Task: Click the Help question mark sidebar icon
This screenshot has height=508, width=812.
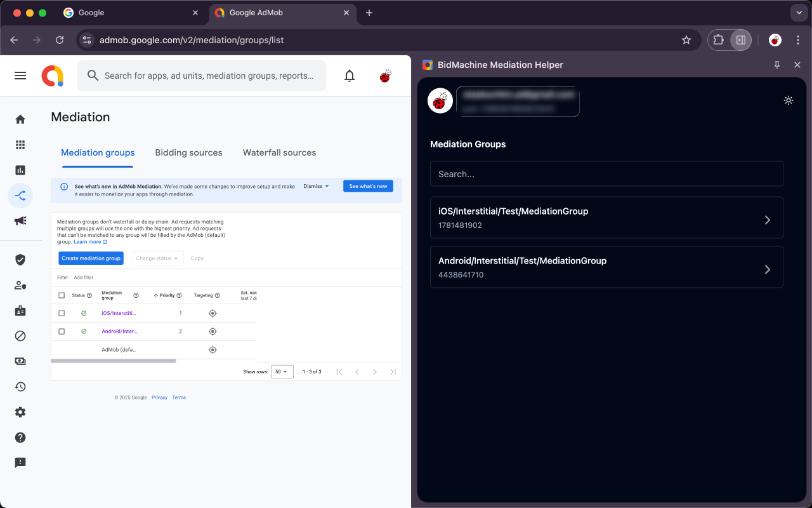Action: [20, 438]
